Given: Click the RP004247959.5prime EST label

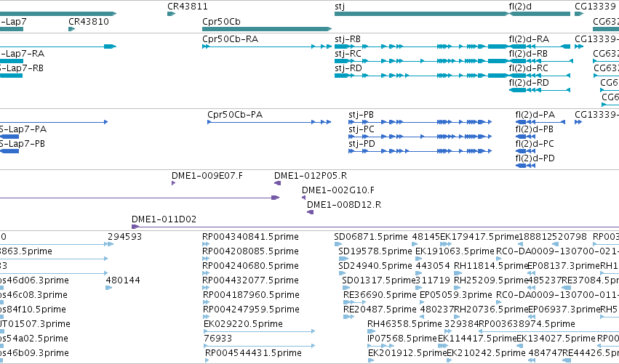Looking at the screenshot, I should pos(251,310).
